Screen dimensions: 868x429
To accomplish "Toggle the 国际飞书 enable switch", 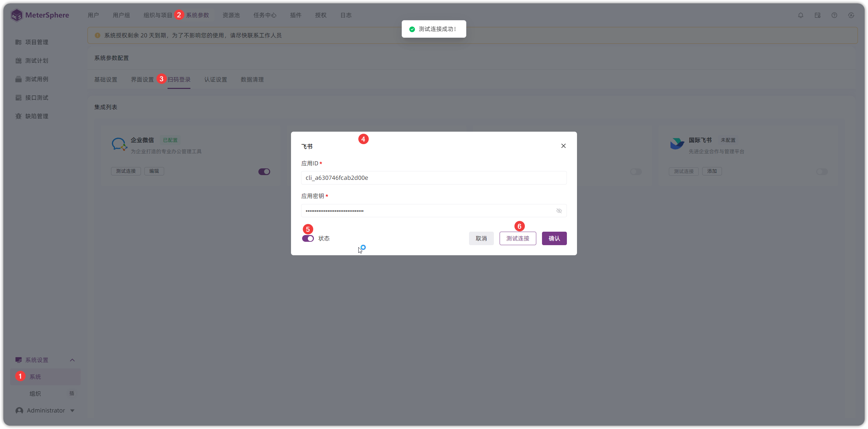I will coord(822,172).
